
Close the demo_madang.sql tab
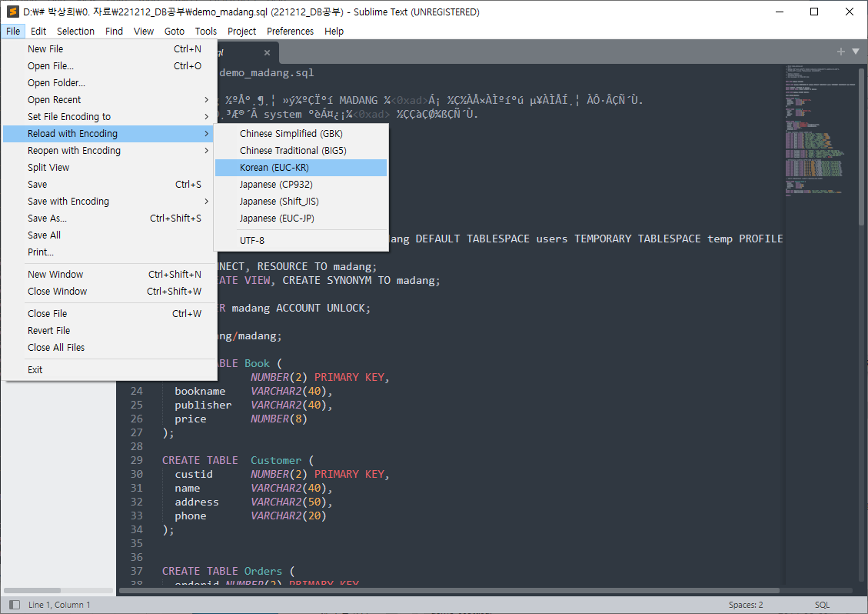(268, 52)
